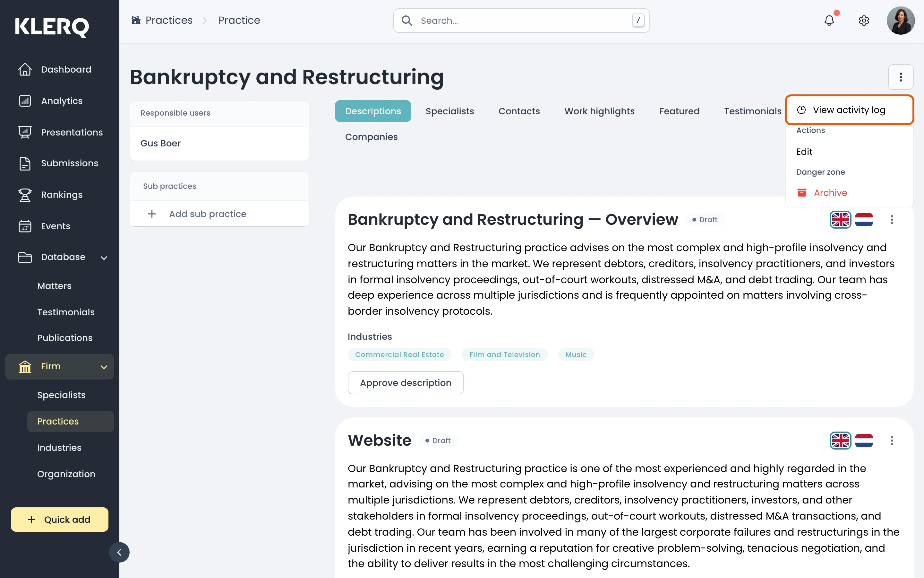The height and width of the screenshot is (578, 924).
Task: Click the Presentations board icon
Action: click(25, 132)
